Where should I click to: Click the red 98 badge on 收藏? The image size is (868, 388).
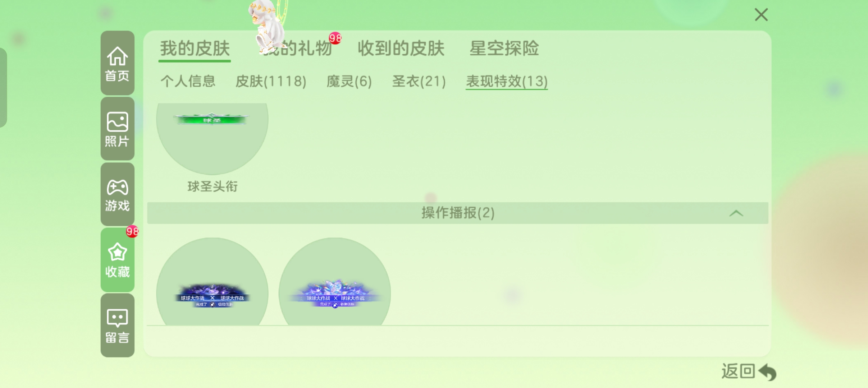coord(132,231)
